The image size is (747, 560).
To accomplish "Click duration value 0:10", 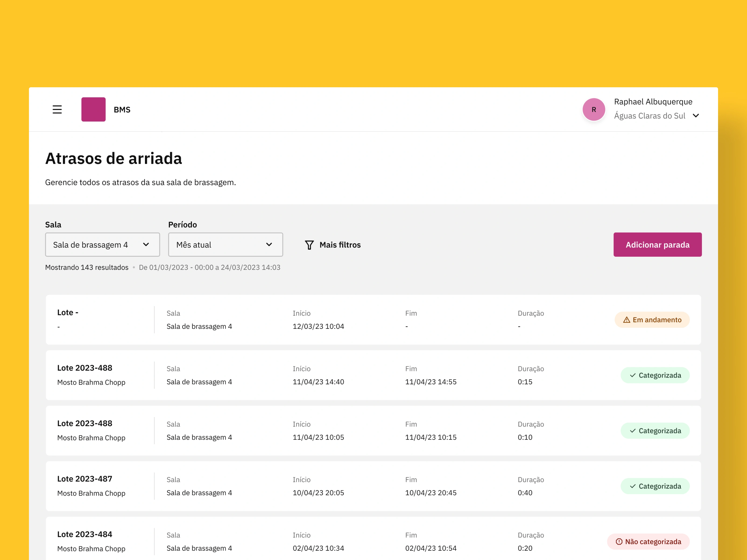I will click(x=525, y=437).
